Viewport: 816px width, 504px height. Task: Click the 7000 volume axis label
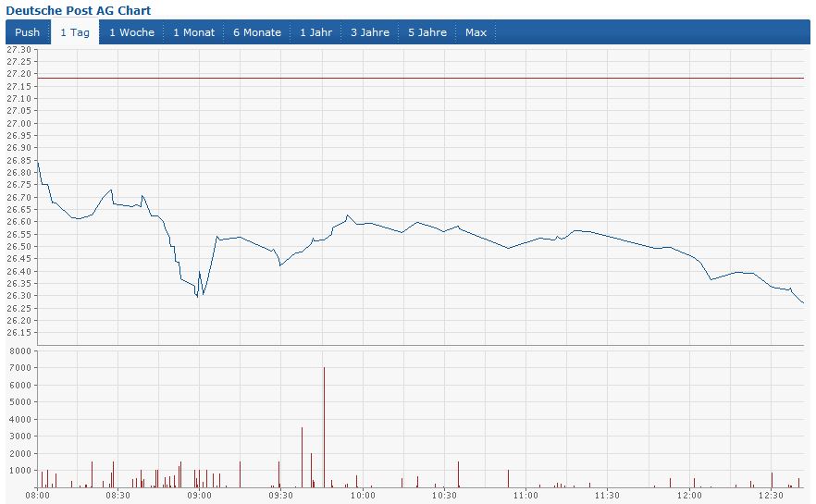pyautogui.click(x=20, y=368)
